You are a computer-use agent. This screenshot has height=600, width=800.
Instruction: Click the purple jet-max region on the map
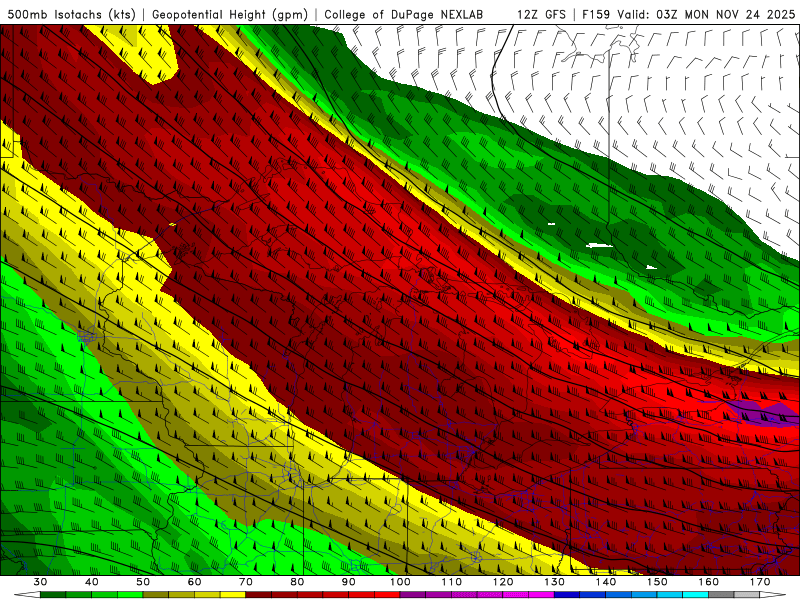click(x=763, y=412)
